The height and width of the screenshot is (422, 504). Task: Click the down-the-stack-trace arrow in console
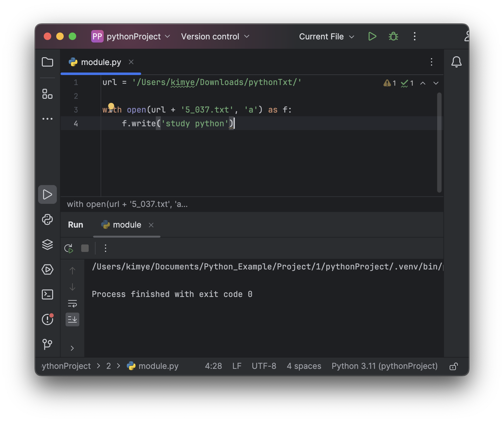[72, 287]
